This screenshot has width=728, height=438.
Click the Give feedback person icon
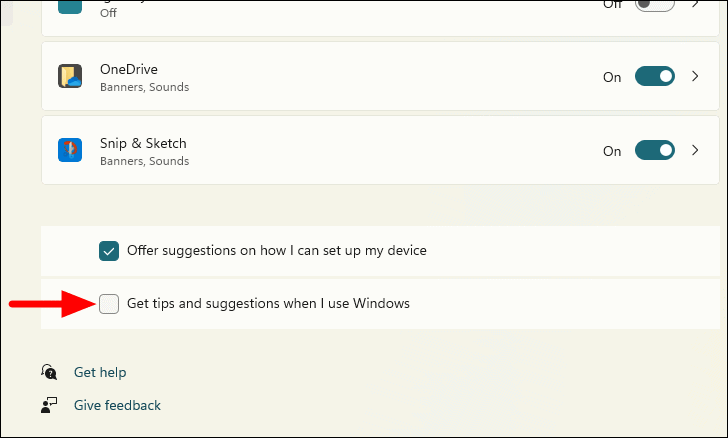(49, 405)
